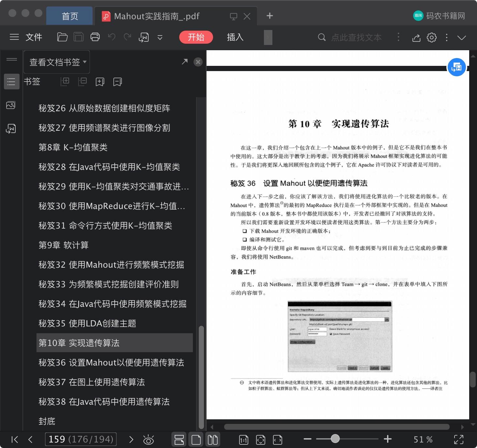Open bookmark 秘笈28 在Java代码中使用K-均值聚类

[109, 167]
